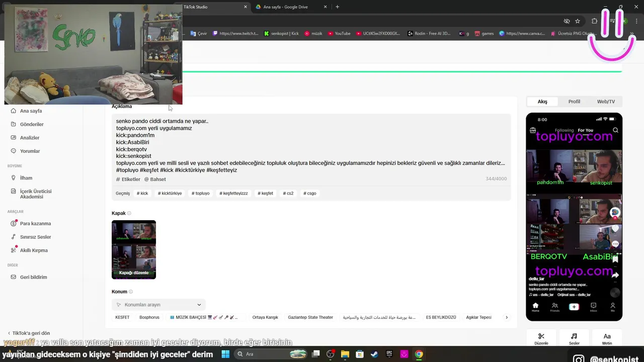The image size is (644, 362).
Task: Open Windows Start menu
Action: pos(225,354)
